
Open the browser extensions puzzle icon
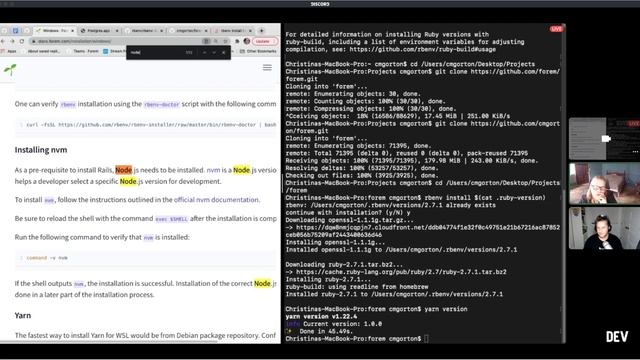pyautogui.click(x=237, y=41)
